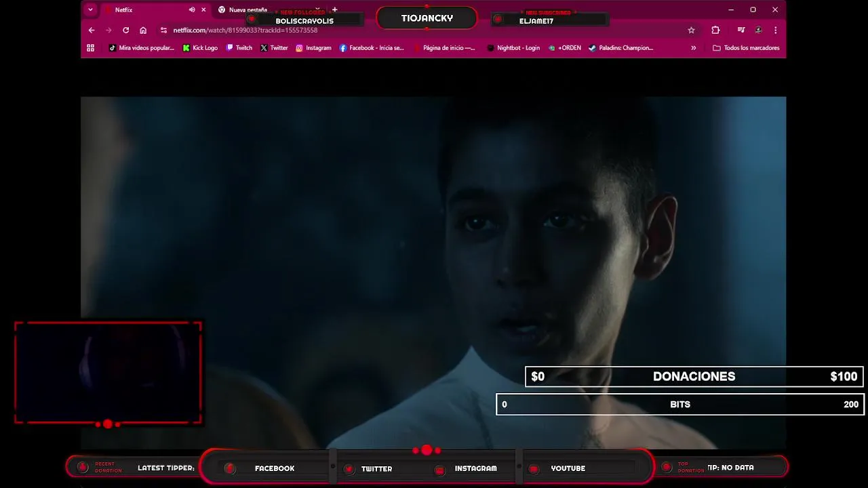Focus the netflix.com address bar
Image resolution: width=868 pixels, height=488 pixels.
[420, 30]
